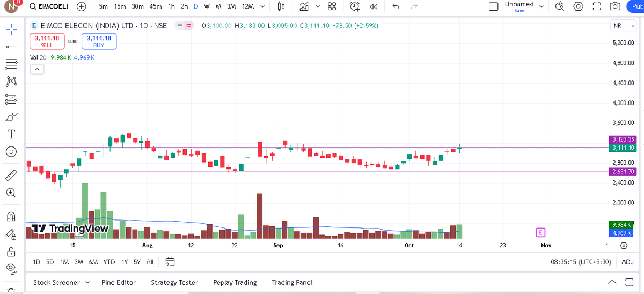
Task: Select the All date range
Action: (x=150, y=262)
